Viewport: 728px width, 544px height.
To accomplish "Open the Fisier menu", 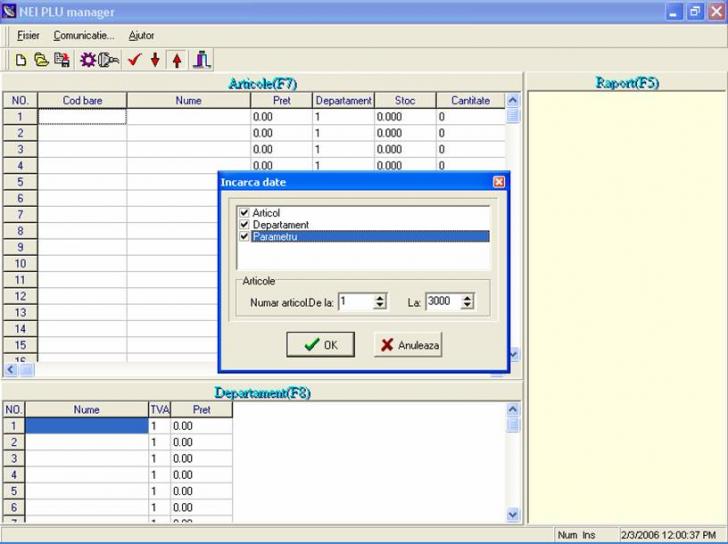I will point(28,35).
